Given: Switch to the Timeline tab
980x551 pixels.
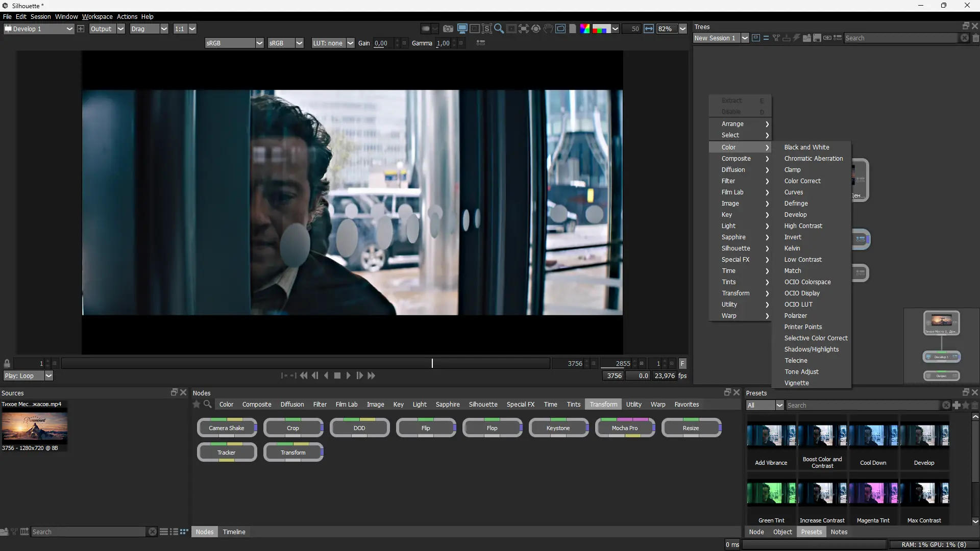Looking at the screenshot, I should [x=234, y=532].
